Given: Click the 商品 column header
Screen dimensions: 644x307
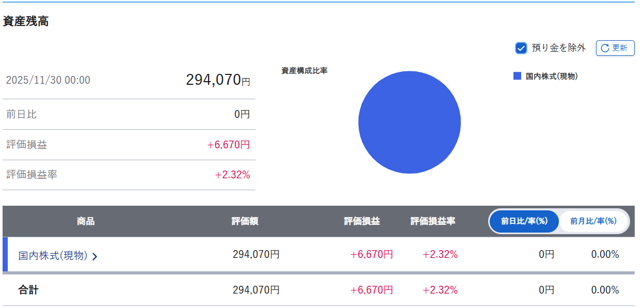Looking at the screenshot, I should 86,221.
